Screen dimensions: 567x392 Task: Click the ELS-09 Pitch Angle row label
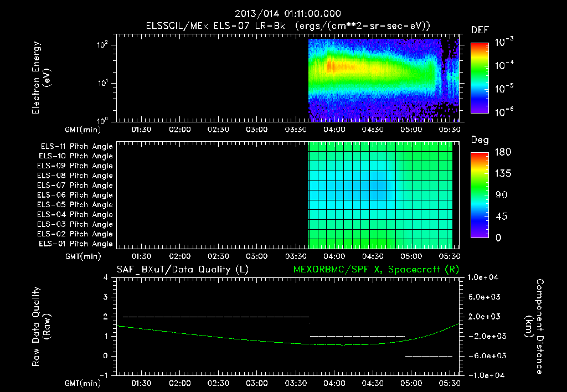(75, 166)
